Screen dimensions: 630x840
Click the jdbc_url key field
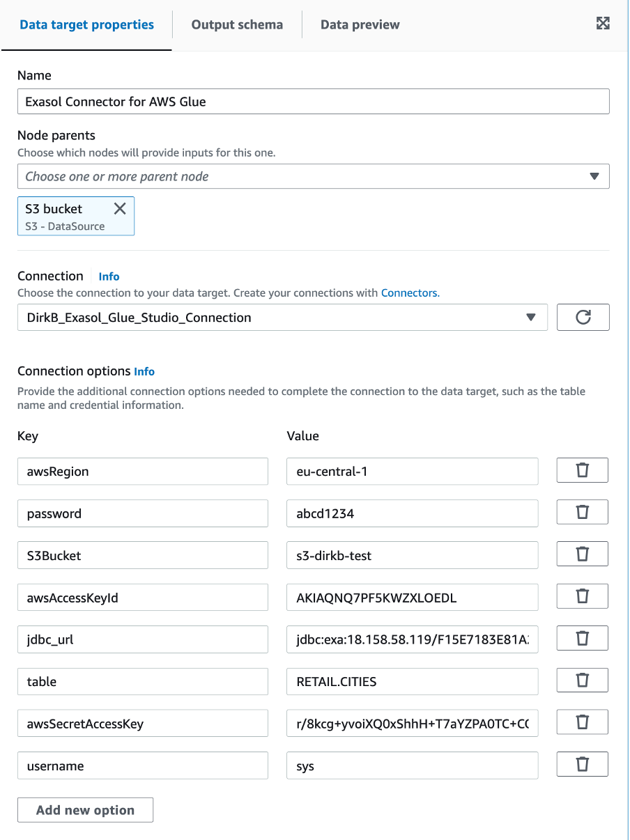coord(143,639)
